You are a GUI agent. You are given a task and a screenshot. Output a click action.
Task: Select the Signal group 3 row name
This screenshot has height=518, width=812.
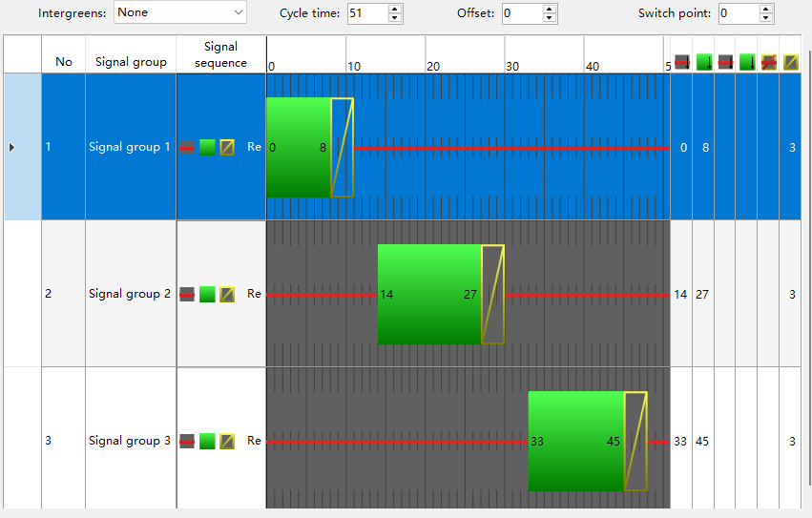pyautogui.click(x=130, y=441)
